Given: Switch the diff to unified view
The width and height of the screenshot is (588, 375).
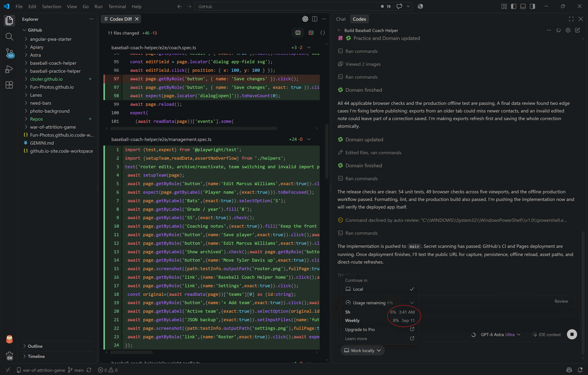Looking at the screenshot, I should 298,33.
